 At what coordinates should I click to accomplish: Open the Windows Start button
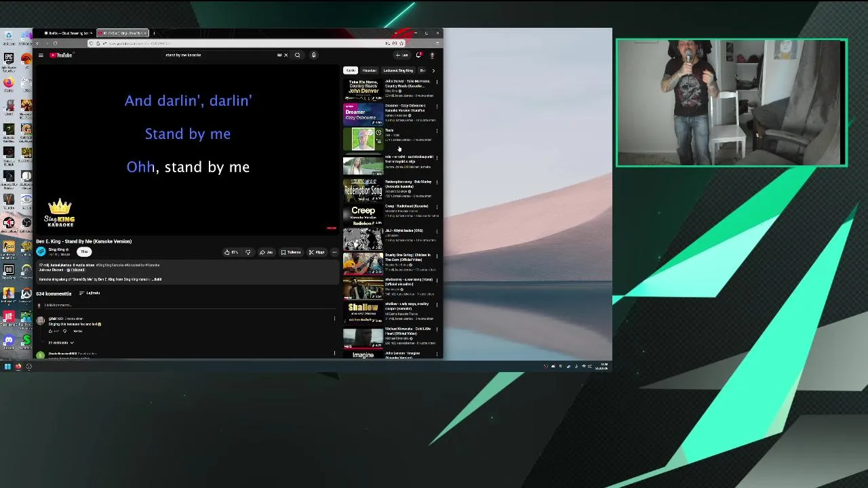coord(7,367)
